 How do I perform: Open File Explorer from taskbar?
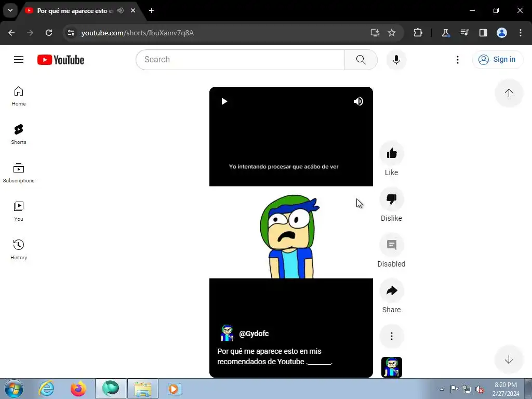coord(143,389)
